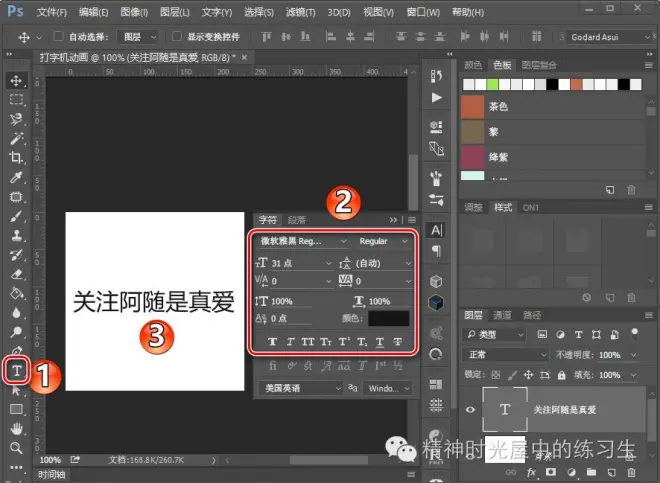The image size is (660, 483).
Task: Open the Godard Asui workspace dropdown
Action: (609, 37)
